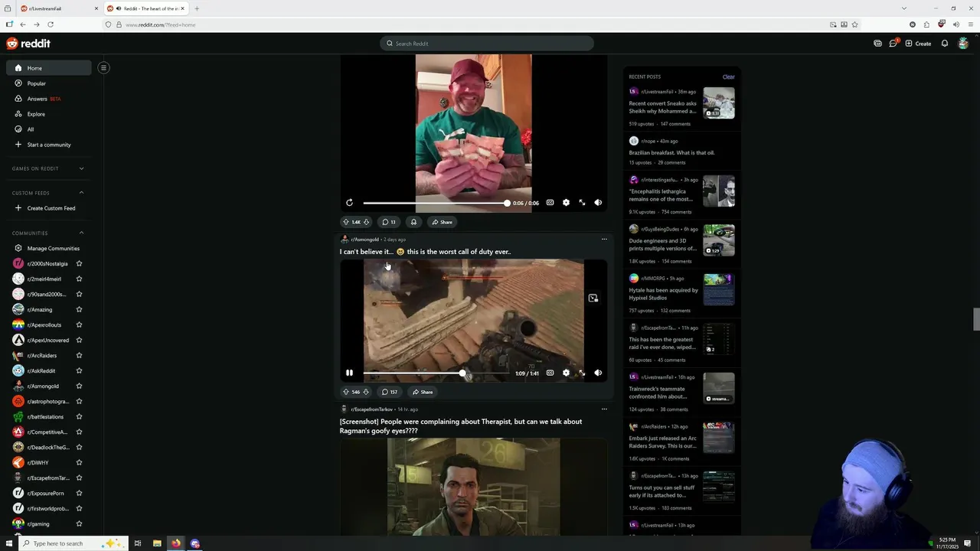980x551 pixels.
Task: Click the Create post button
Action: (x=918, y=44)
